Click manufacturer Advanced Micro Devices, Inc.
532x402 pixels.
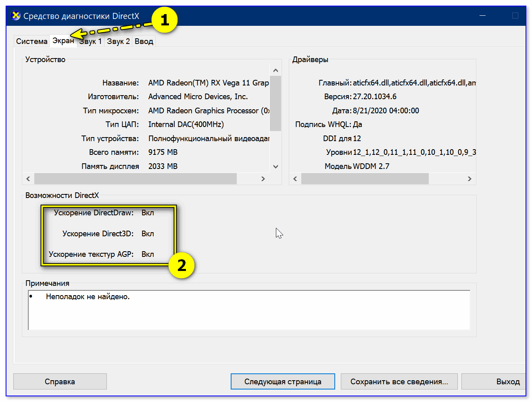coord(198,96)
